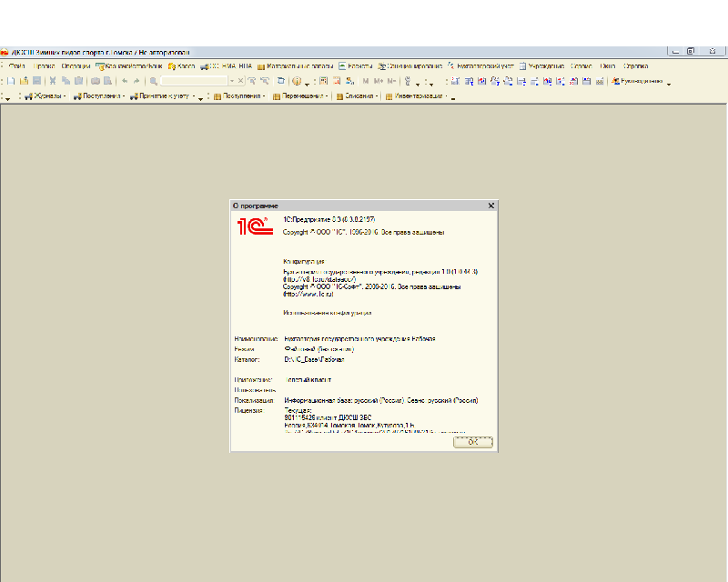Open the Calculator toolbar icon
The image size is (728, 582).
tap(324, 81)
